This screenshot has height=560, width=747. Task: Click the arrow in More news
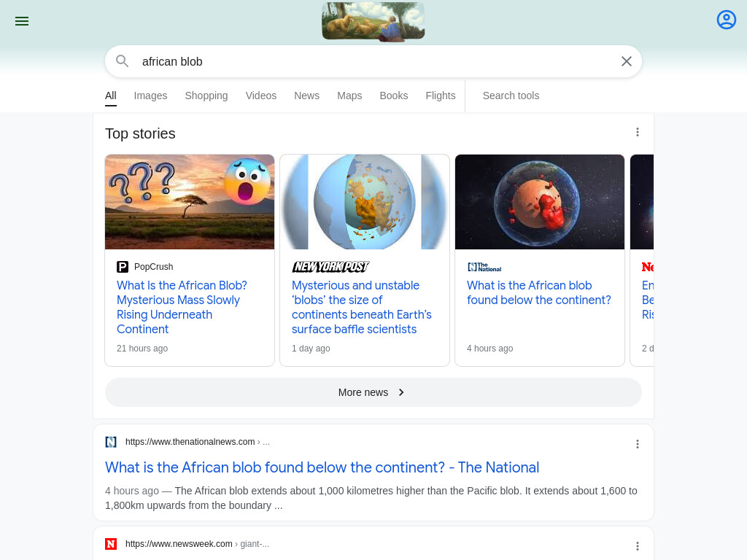click(x=401, y=392)
